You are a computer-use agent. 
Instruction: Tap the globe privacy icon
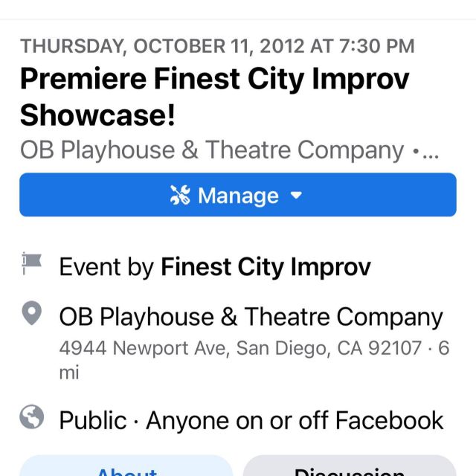(x=32, y=416)
